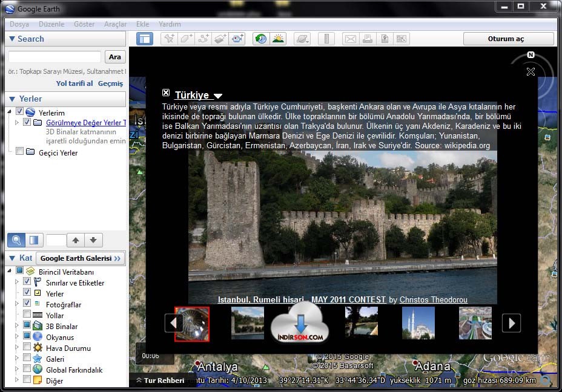Screen dimensions: 562x392
Task: Collapse the Yerler panel
Action: 12,99
